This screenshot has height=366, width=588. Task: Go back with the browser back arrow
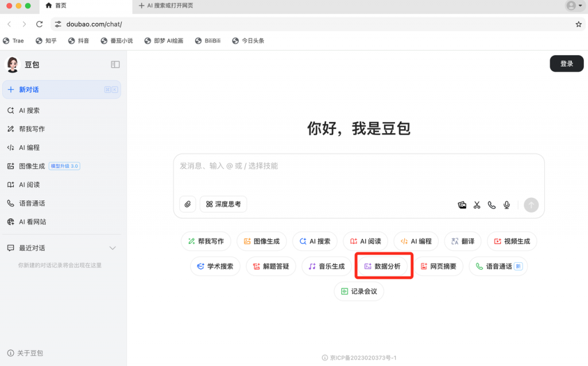click(9, 24)
